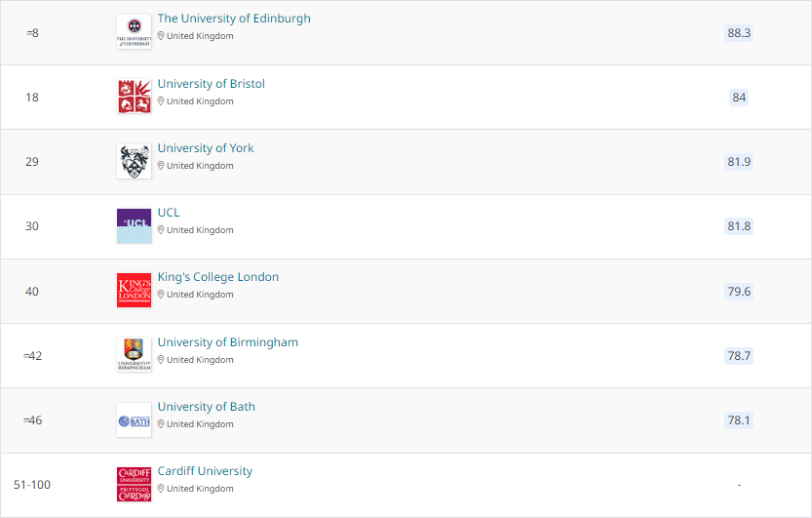Open the University of Birmingham link

(227, 342)
